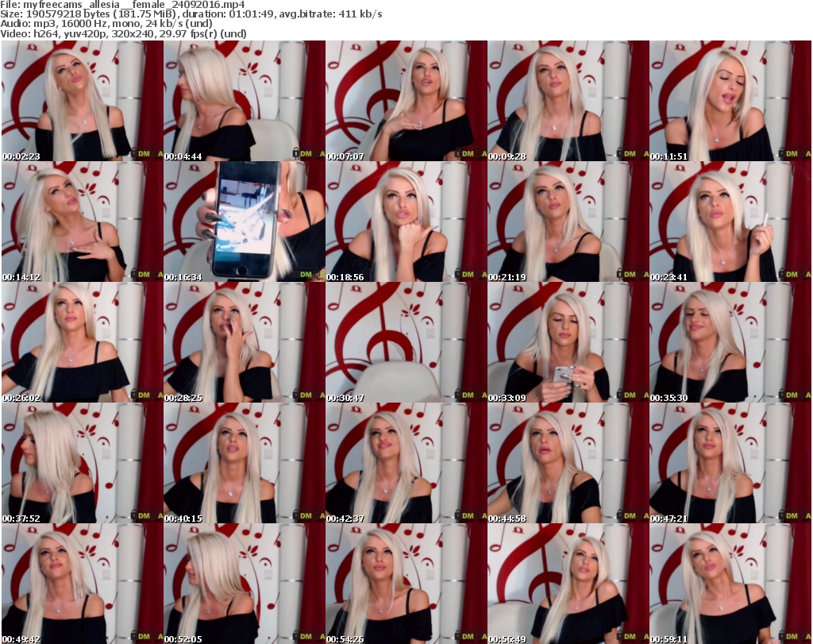813x644 pixels.
Task: Select the frame thumbnail stamped 00:52:05
Action: (245, 584)
